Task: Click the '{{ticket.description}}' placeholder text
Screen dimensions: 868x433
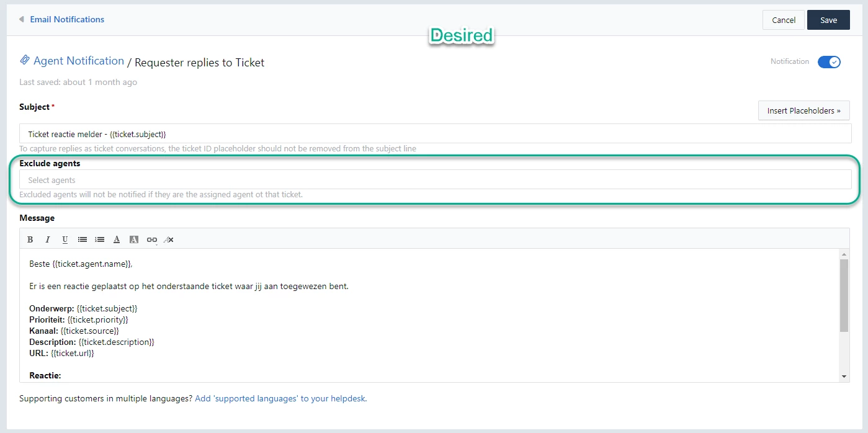Action: (x=116, y=342)
